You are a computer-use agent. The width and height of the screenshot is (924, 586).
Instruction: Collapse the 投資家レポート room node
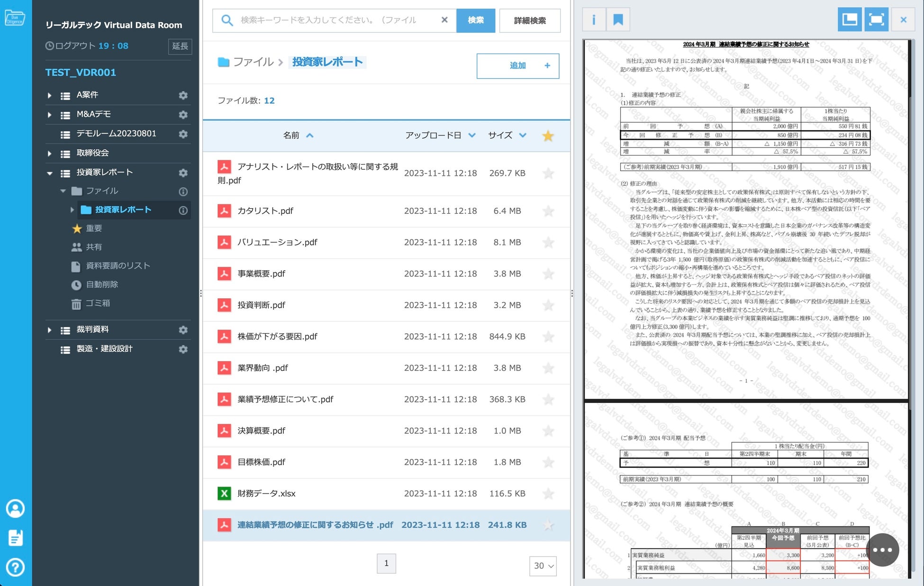pyautogui.click(x=49, y=173)
